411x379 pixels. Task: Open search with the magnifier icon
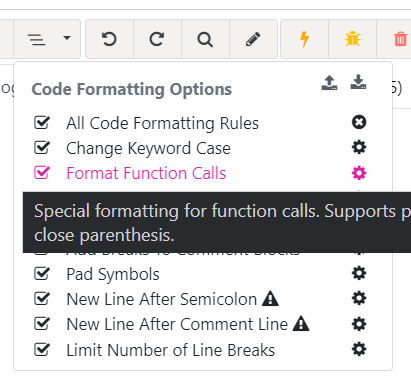[205, 39]
